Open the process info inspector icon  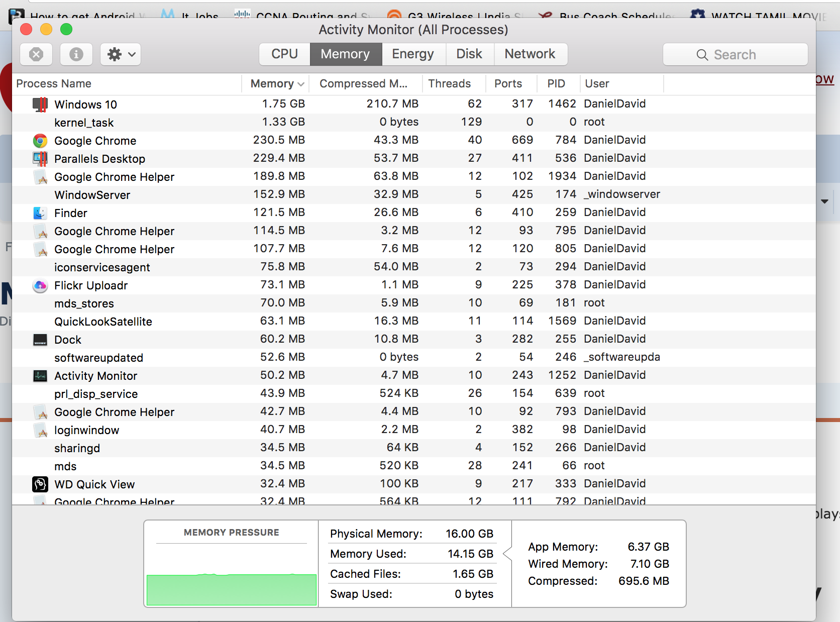pos(76,54)
